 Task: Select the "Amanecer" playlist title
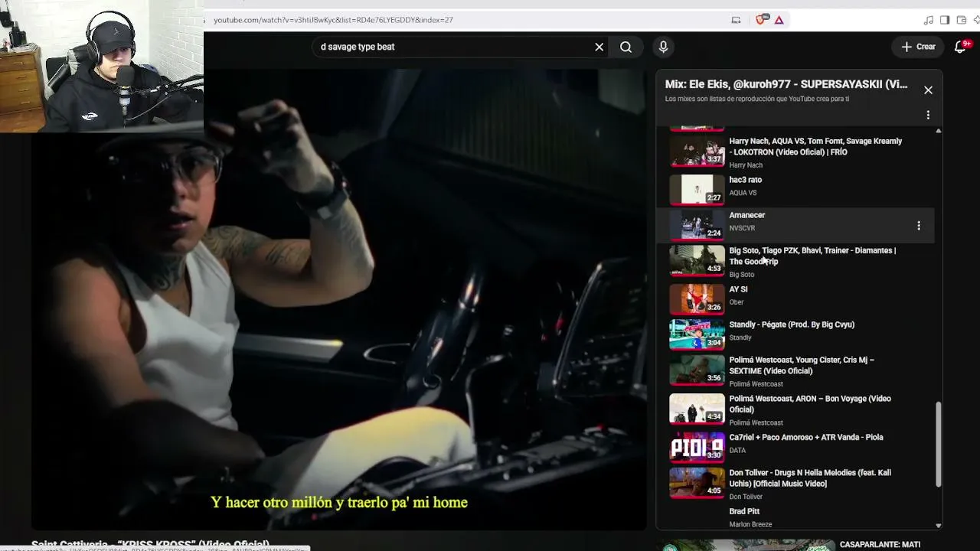click(746, 215)
